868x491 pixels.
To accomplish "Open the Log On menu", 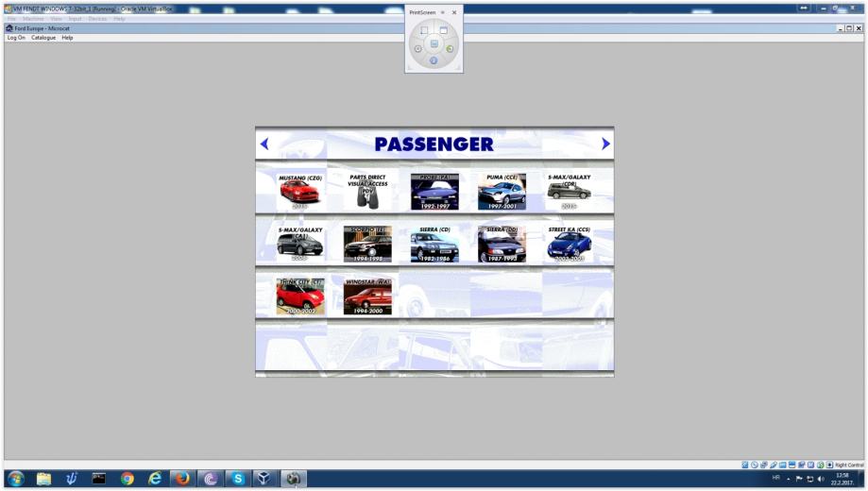I will (16, 38).
